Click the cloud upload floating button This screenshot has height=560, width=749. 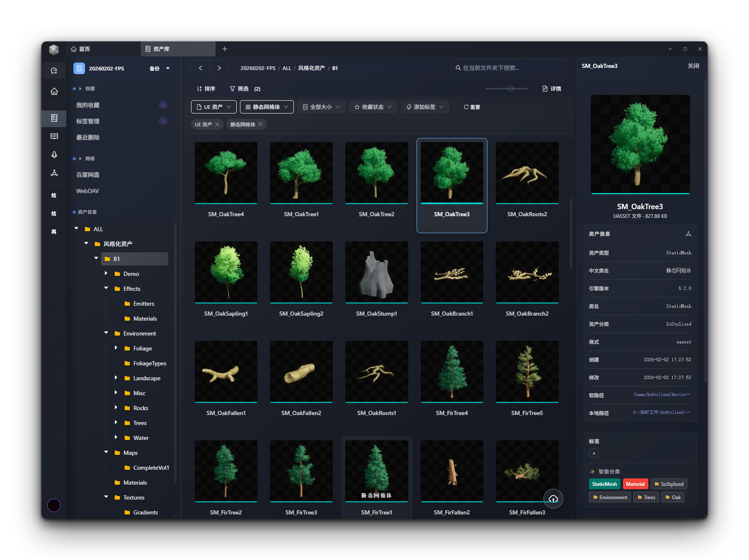(x=553, y=499)
